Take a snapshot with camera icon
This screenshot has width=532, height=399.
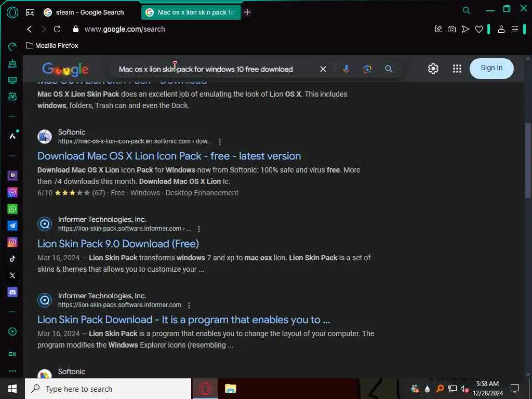pyautogui.click(x=451, y=29)
